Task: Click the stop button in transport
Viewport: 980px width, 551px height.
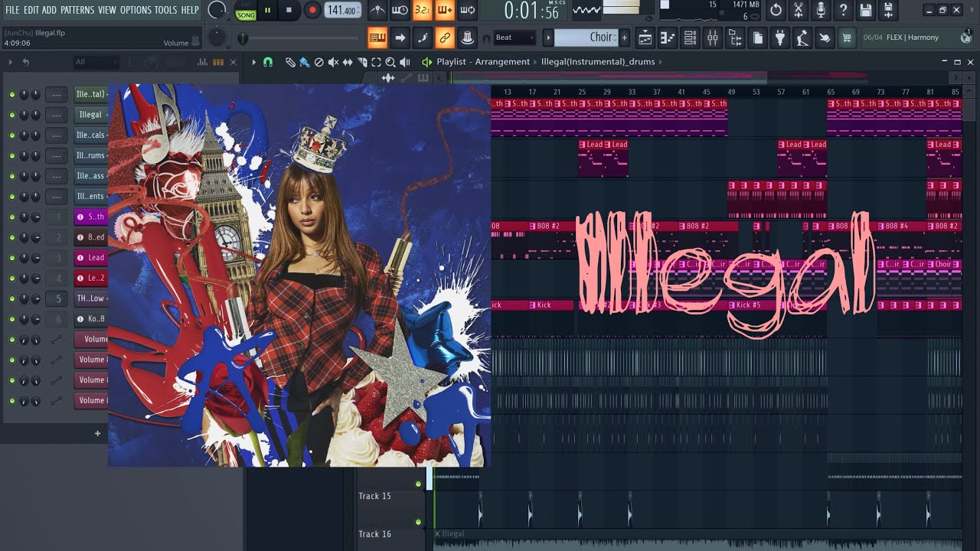Action: [289, 10]
